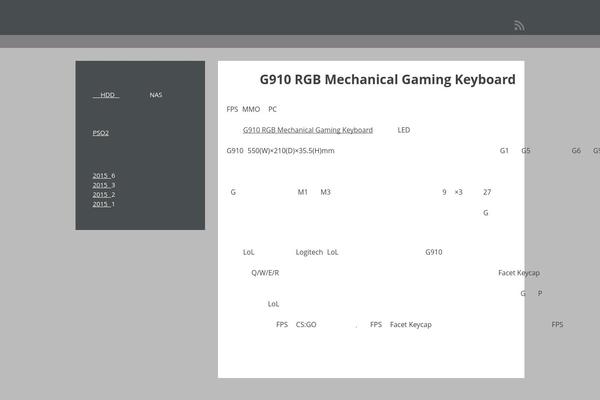Viewport: 600px width, 400px height.
Task: Click the number 27 text
Action: click(487, 192)
